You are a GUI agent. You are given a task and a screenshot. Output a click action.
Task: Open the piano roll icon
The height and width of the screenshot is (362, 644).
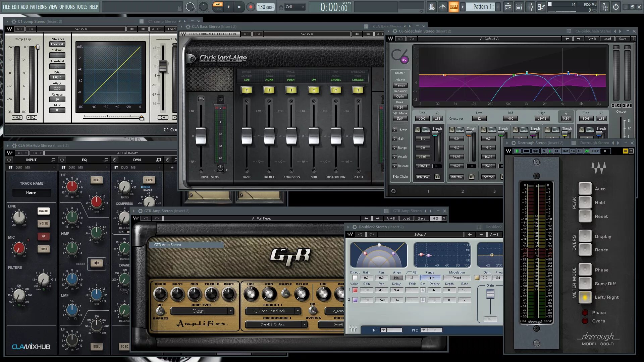[541, 7]
